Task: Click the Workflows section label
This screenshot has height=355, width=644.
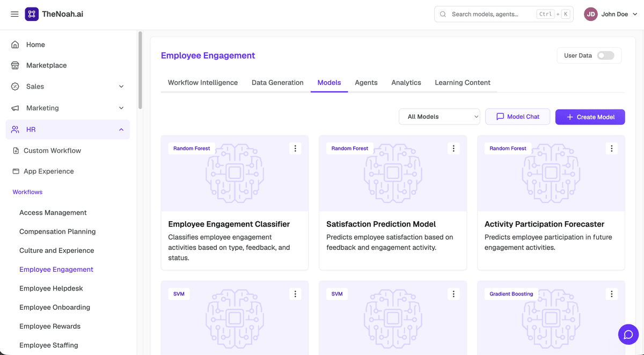Action: tap(27, 192)
